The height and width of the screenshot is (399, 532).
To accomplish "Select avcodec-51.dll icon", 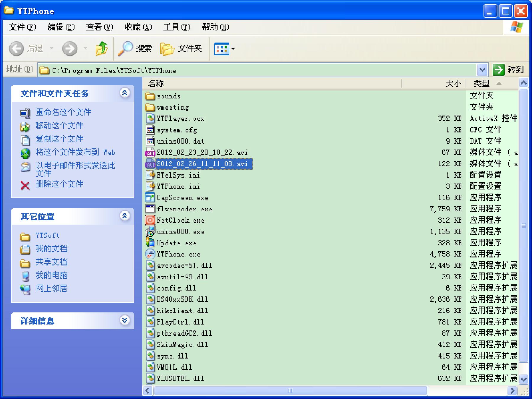I will tap(150, 265).
